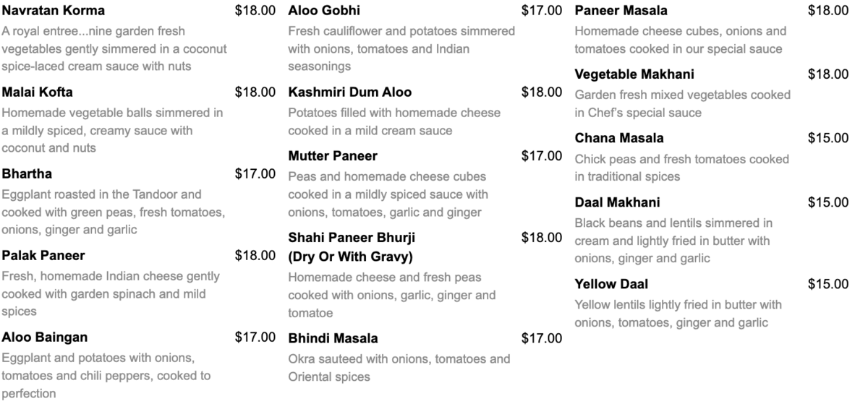
Task: Click the Bhindi Masala okra description text
Action: click(x=399, y=368)
